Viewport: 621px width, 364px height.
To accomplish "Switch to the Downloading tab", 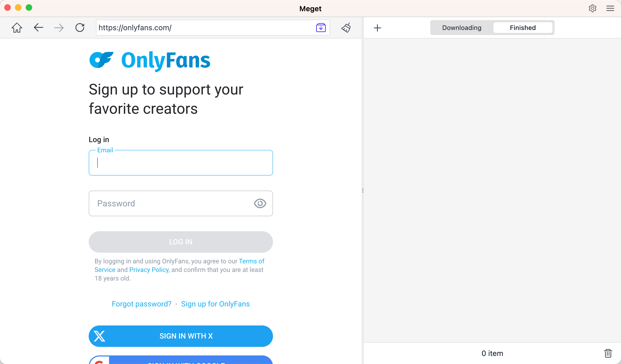I will (x=462, y=28).
